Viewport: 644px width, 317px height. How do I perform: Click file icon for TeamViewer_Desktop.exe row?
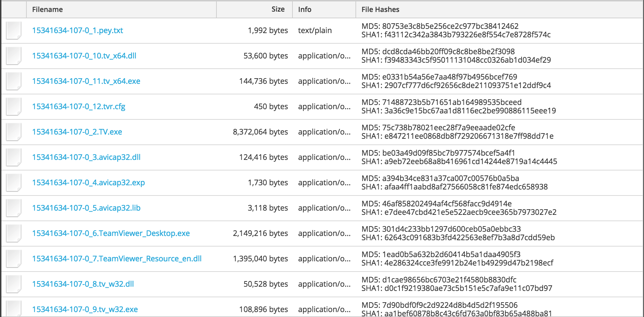click(x=14, y=234)
